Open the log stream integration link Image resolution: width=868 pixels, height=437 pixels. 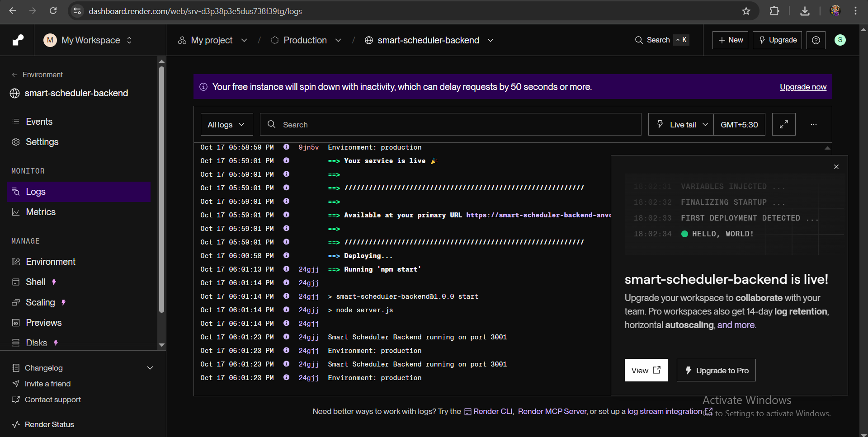click(x=670, y=411)
